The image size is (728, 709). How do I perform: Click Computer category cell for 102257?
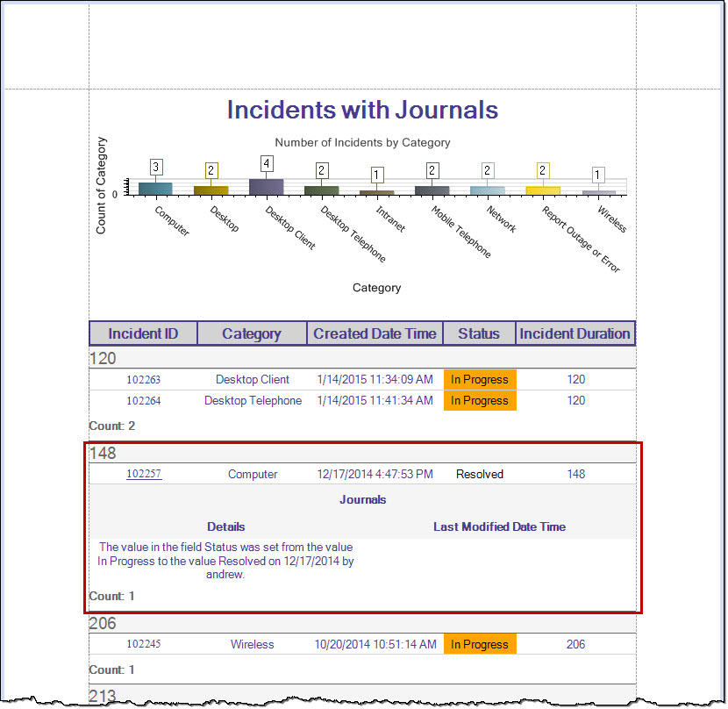253,474
